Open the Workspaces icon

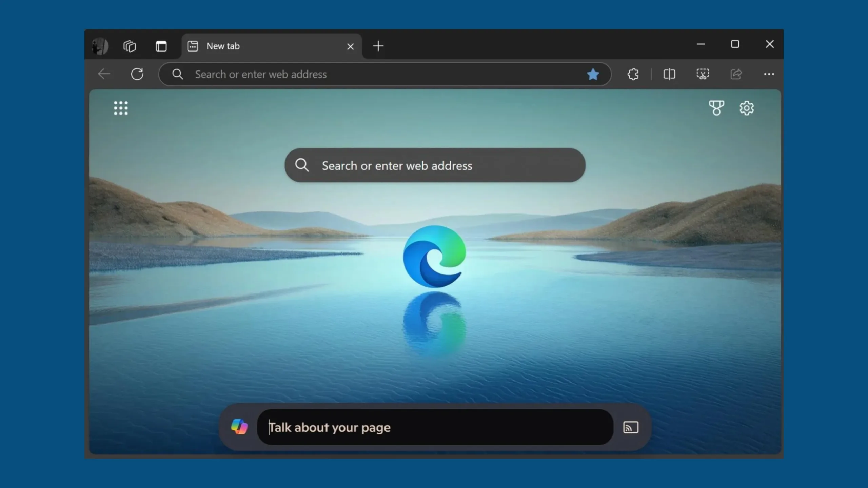(x=130, y=46)
